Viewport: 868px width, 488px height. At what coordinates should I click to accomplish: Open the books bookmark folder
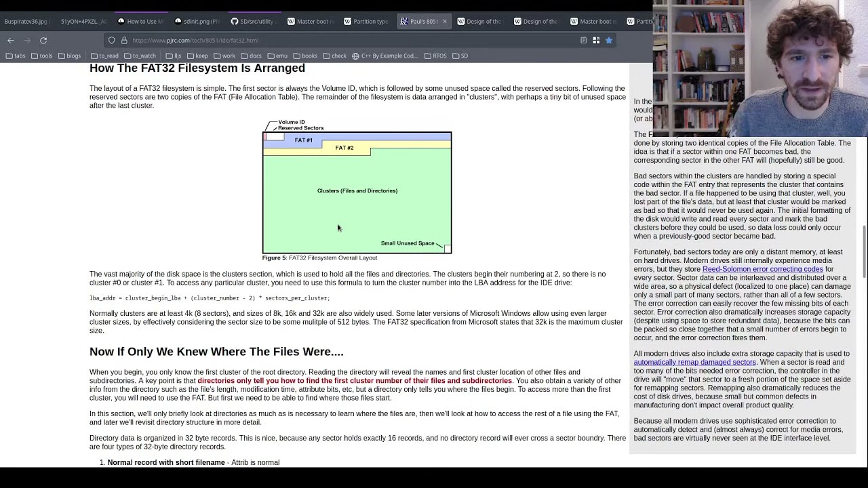[x=305, y=56]
